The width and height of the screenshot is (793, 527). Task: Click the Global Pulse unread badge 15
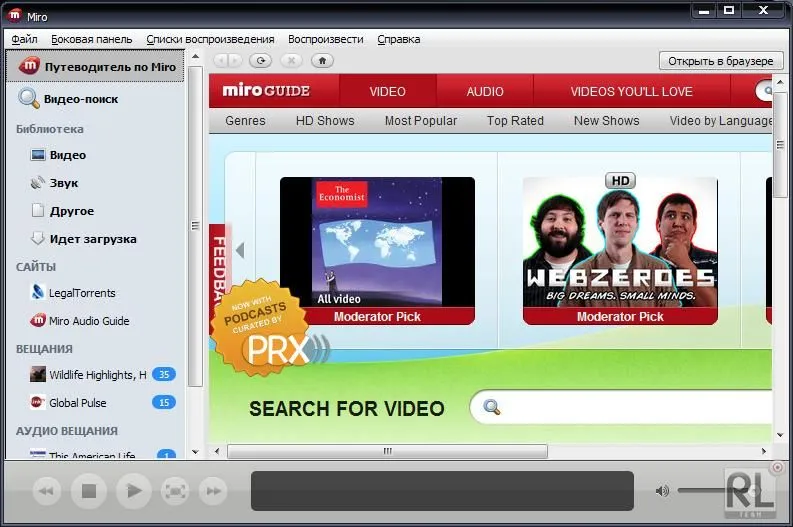pyautogui.click(x=164, y=403)
